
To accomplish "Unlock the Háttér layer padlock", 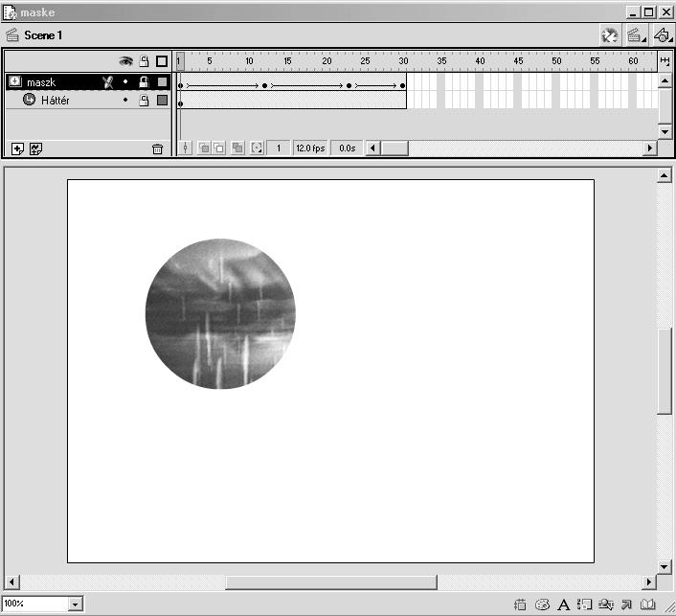I will coord(144,100).
